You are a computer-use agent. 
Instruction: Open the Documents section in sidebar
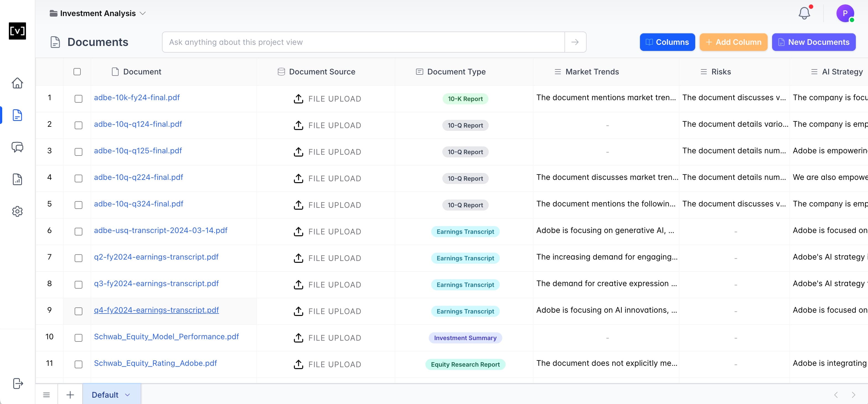tap(17, 115)
